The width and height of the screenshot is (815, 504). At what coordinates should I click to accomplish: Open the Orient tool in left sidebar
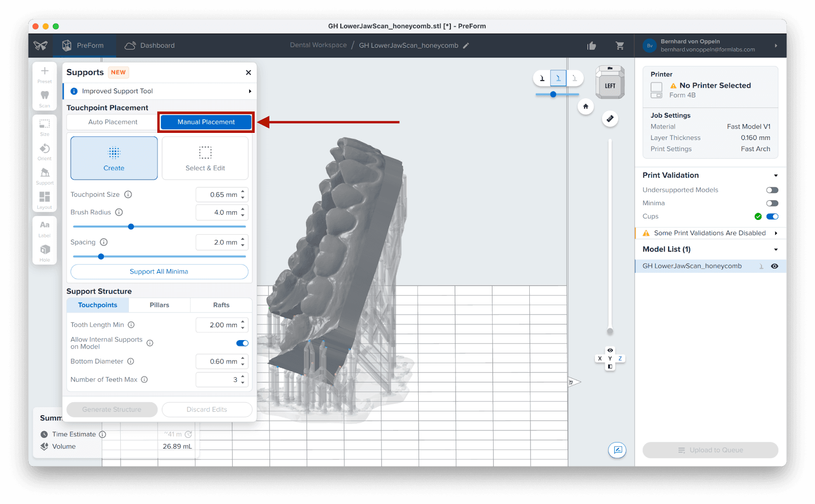coord(45,149)
